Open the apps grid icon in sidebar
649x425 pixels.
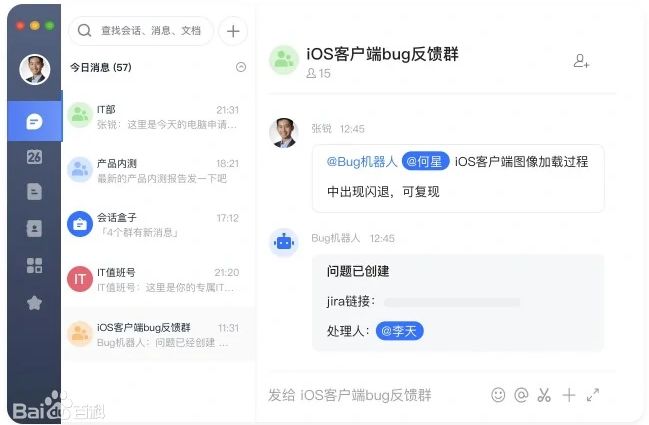point(34,265)
